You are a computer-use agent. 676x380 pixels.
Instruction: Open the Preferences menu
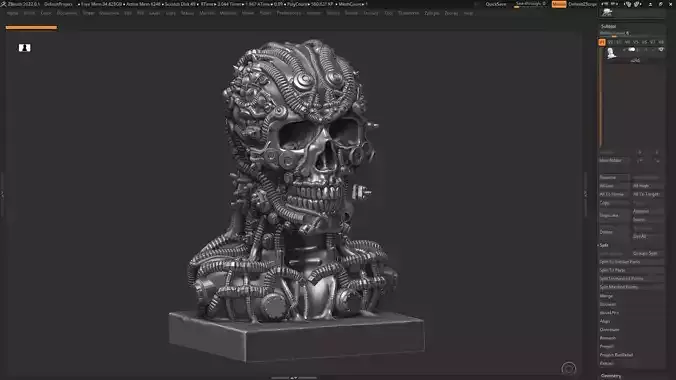pyautogui.click(x=288, y=13)
